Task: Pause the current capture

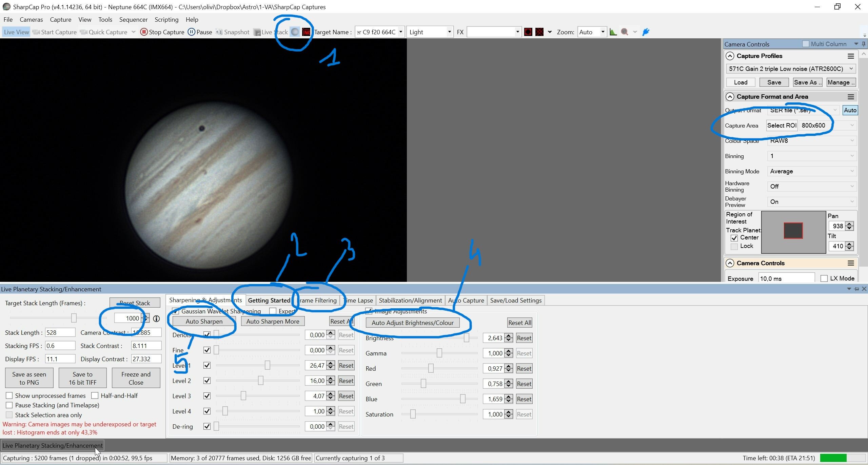Action: pyautogui.click(x=200, y=32)
